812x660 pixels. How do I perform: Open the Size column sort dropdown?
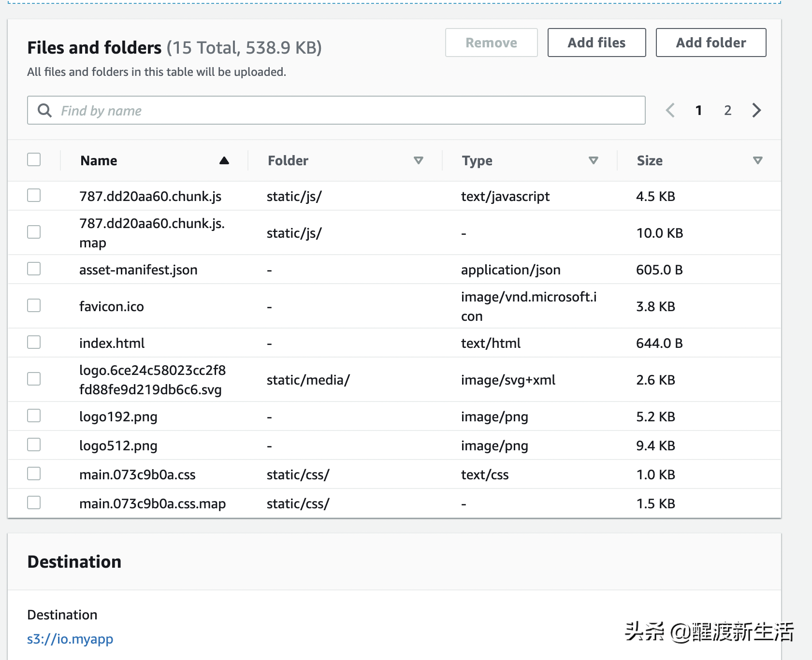[758, 160]
